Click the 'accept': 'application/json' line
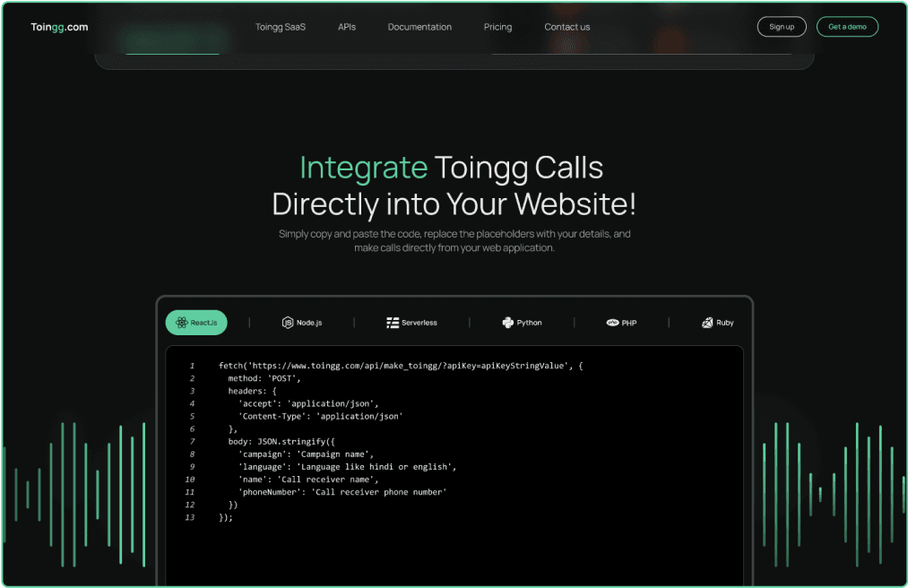908x588 pixels. (308, 403)
